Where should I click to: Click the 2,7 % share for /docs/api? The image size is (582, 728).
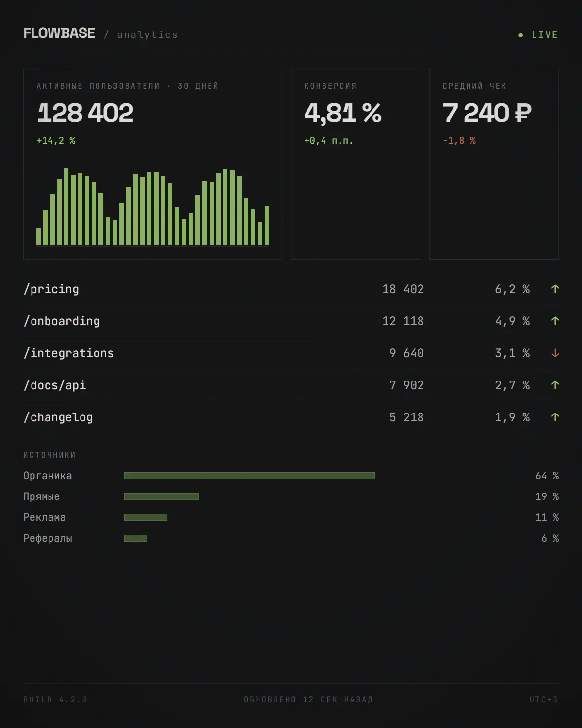click(x=512, y=385)
